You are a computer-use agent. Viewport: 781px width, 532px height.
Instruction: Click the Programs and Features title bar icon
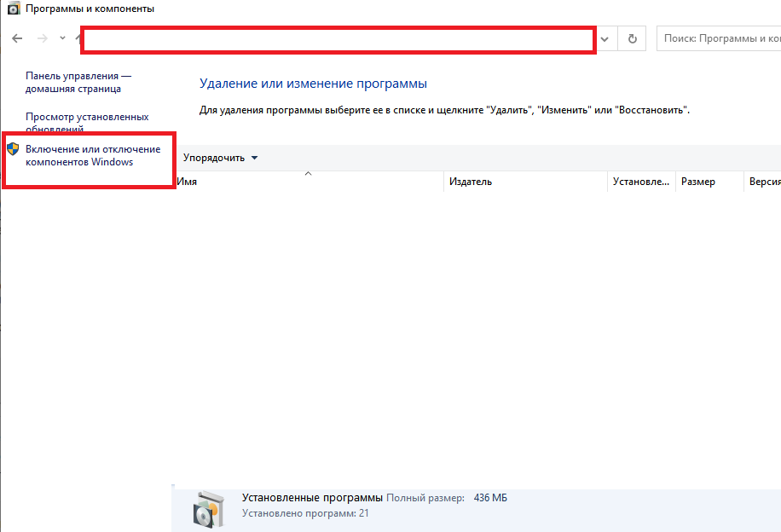(x=13, y=9)
